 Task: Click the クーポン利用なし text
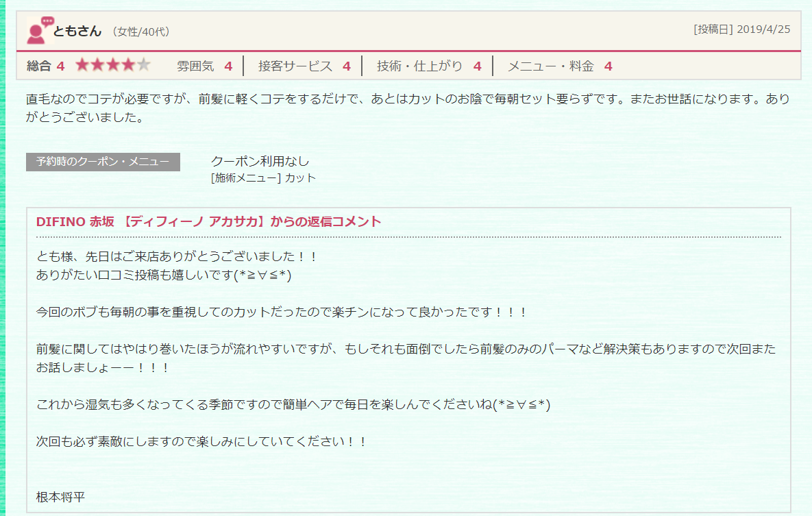click(260, 162)
